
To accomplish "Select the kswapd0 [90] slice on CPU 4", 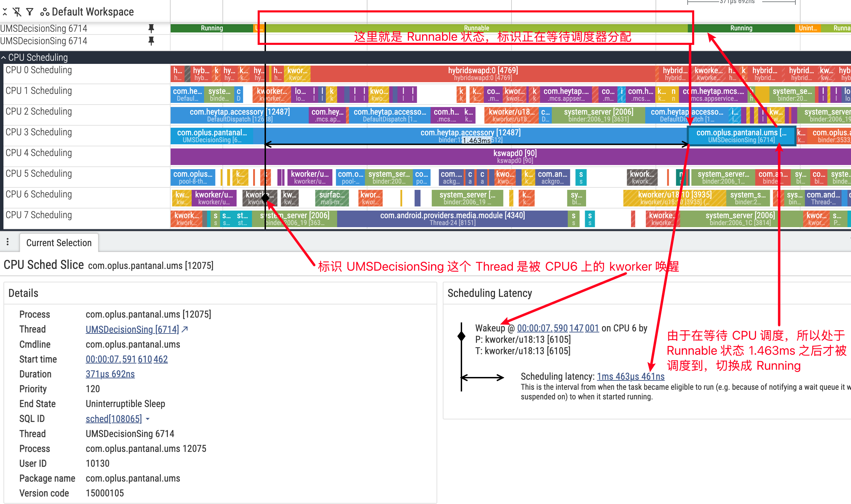I will tap(515, 157).
